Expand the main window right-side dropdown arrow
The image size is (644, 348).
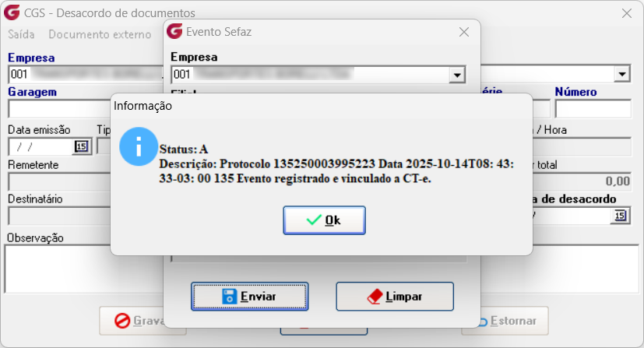coord(622,74)
